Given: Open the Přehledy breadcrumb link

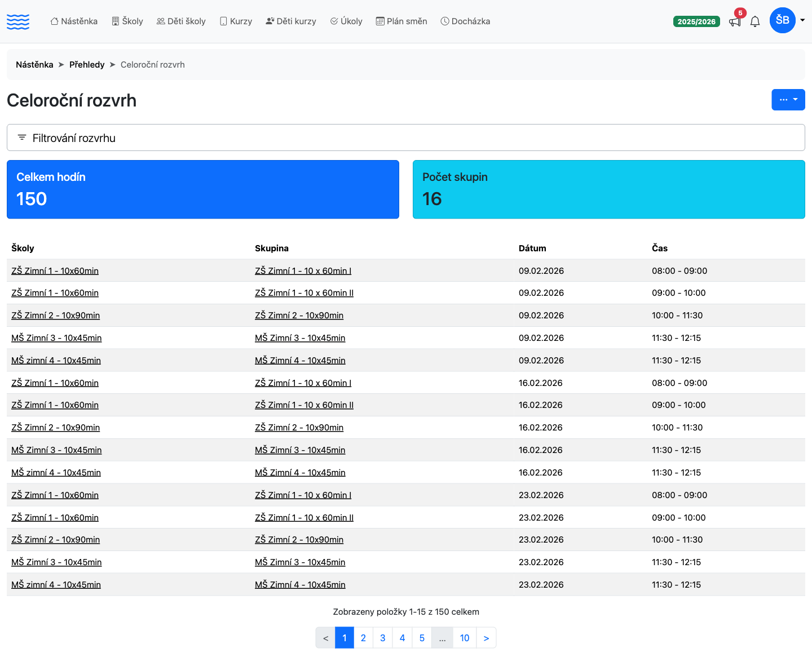Looking at the screenshot, I should (87, 65).
